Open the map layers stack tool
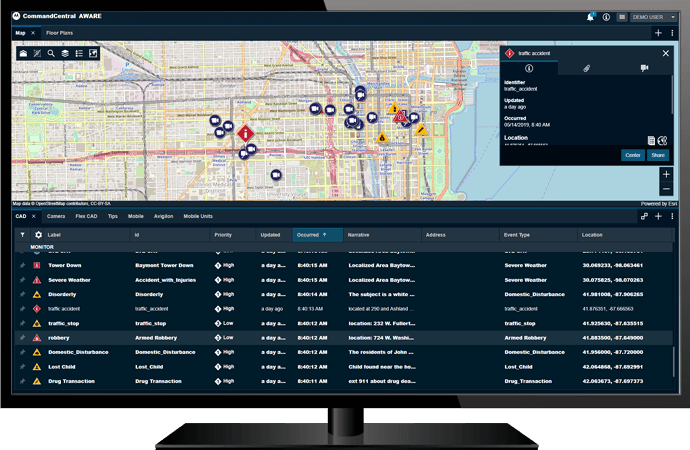This screenshot has width=690, height=450. [65, 53]
